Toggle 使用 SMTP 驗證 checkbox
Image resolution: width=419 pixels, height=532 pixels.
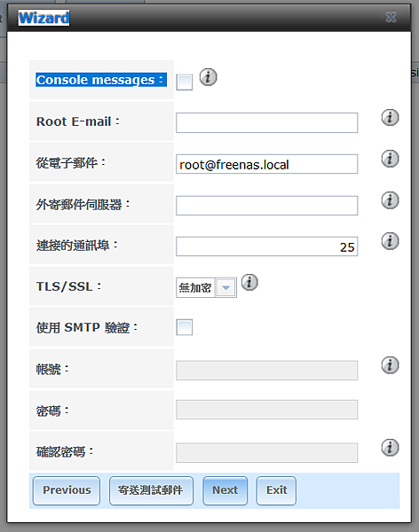[184, 327]
